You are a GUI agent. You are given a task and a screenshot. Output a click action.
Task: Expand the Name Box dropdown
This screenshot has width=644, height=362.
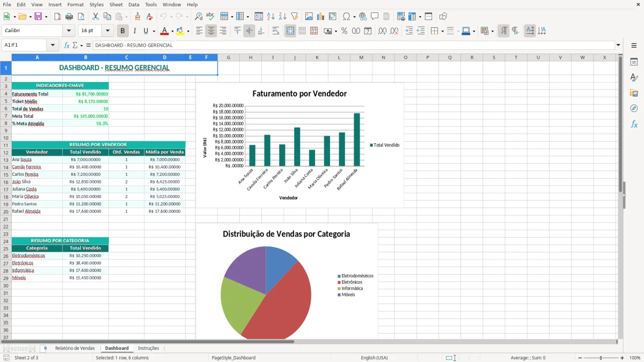tap(53, 45)
